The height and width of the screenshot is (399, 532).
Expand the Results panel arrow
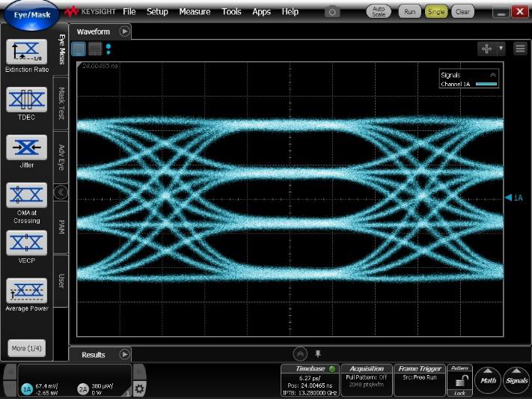(x=125, y=354)
